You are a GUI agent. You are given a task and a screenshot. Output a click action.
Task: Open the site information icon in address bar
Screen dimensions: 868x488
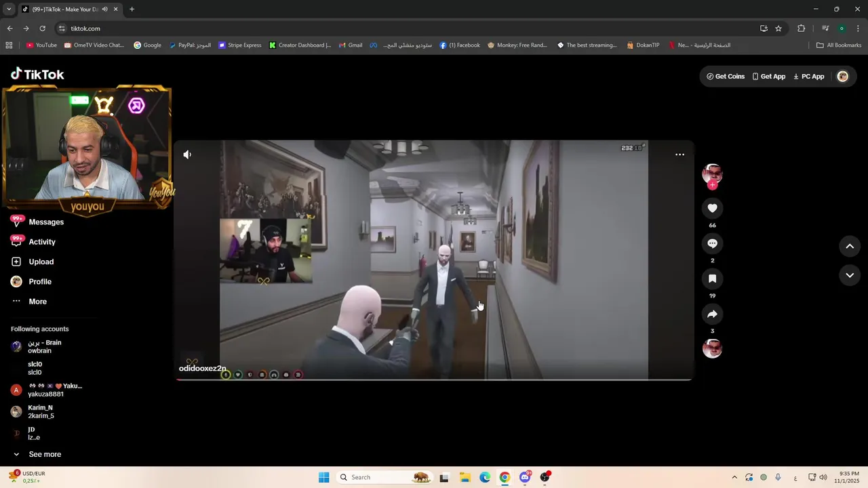(62, 28)
